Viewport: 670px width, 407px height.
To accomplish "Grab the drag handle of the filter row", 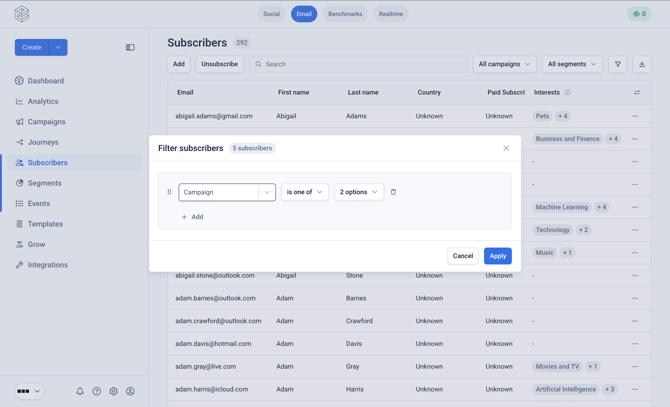I will click(x=169, y=192).
